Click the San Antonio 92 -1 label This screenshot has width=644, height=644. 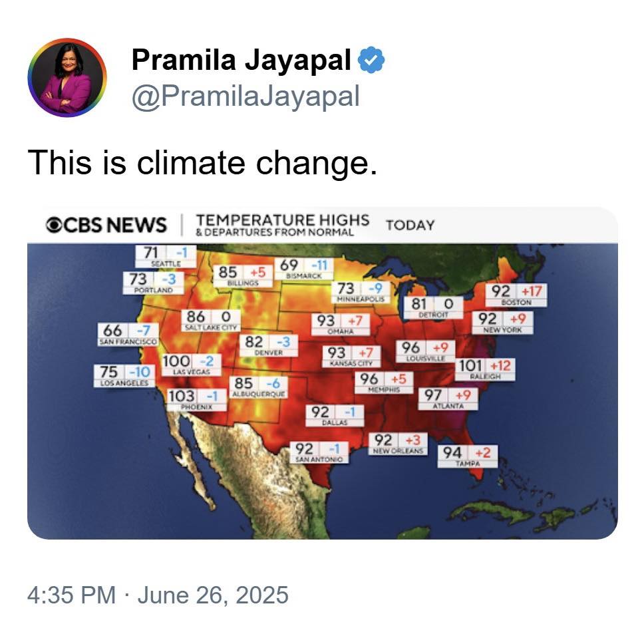click(319, 452)
